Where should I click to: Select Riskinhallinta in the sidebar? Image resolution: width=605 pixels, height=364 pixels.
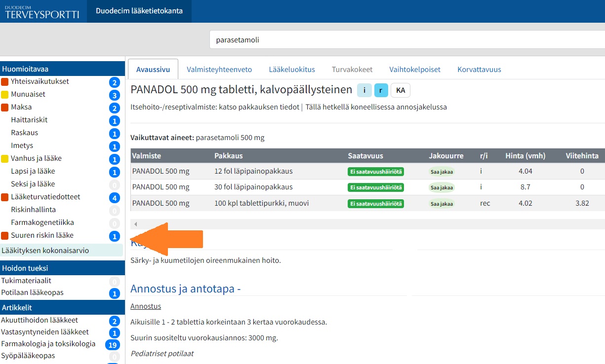point(33,210)
